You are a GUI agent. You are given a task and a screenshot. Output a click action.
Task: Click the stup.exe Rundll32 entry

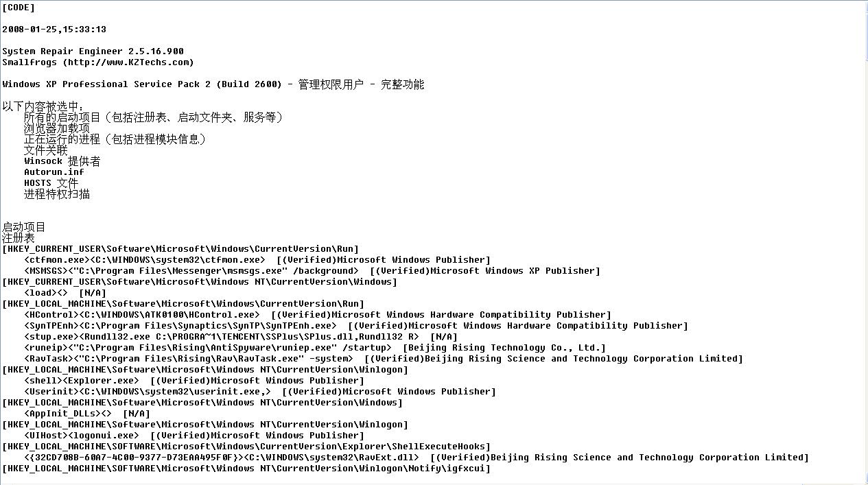241,337
